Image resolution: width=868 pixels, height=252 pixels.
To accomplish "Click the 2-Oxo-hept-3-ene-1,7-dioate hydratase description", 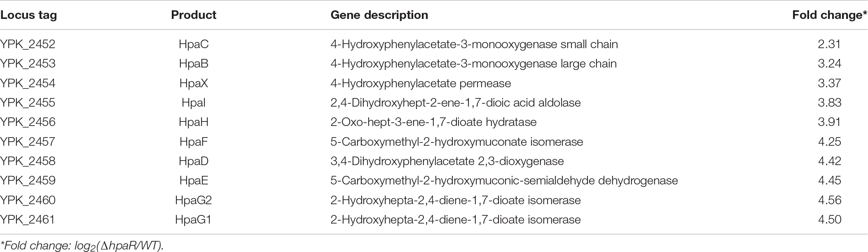I will pos(433,122).
